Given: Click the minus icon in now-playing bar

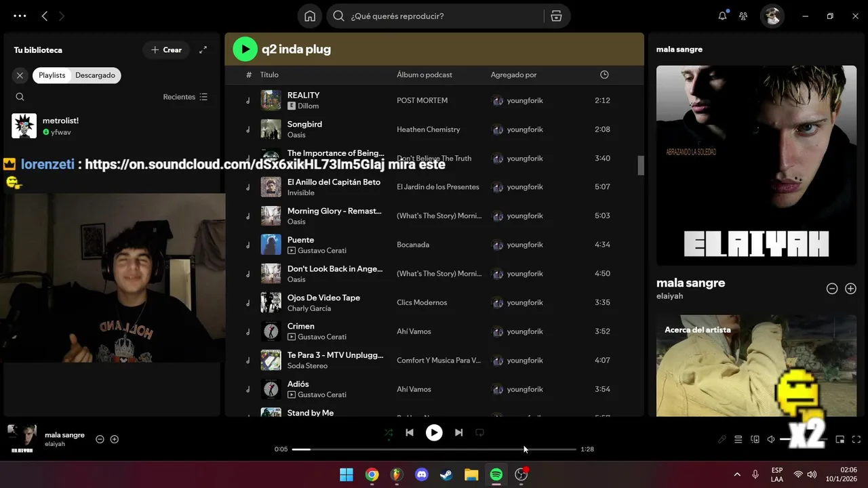Looking at the screenshot, I should 100,439.
